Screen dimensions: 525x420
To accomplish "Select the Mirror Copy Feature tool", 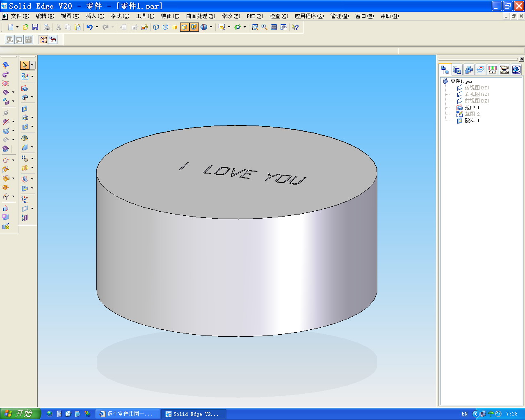I will (x=25, y=168).
